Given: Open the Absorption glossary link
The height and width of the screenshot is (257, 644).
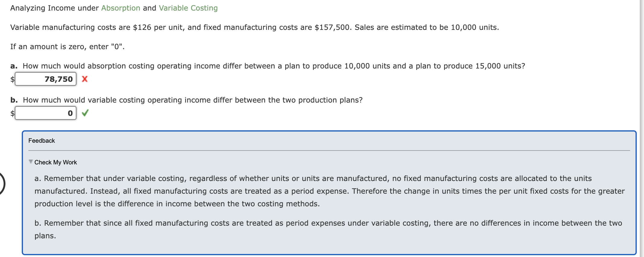Looking at the screenshot, I should pyautogui.click(x=121, y=8).
